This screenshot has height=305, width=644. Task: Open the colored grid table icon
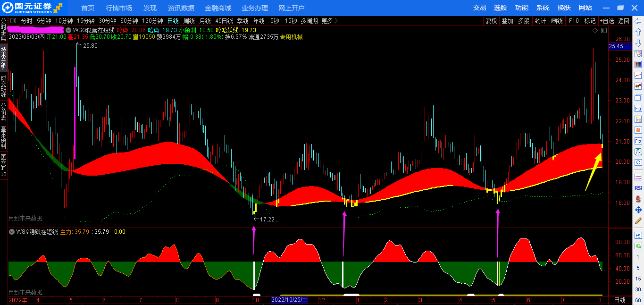pos(638,65)
